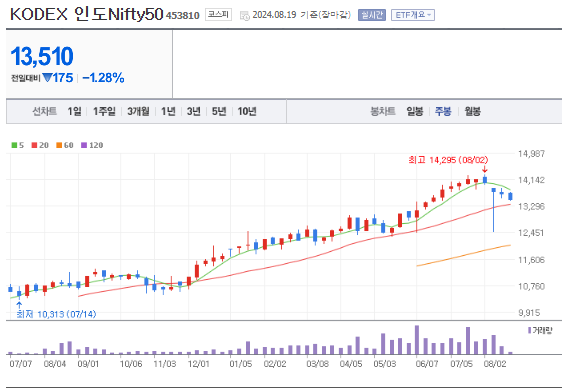Click the 최고 14,295 (08/02) high label
Image resolution: width=562 pixels, height=388 pixels.
[x=448, y=160]
